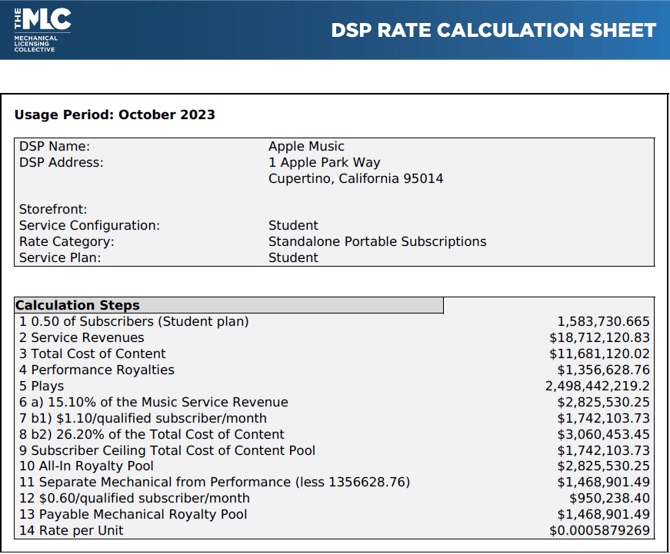Click the Service Plan label
670x554 pixels.
[60, 258]
